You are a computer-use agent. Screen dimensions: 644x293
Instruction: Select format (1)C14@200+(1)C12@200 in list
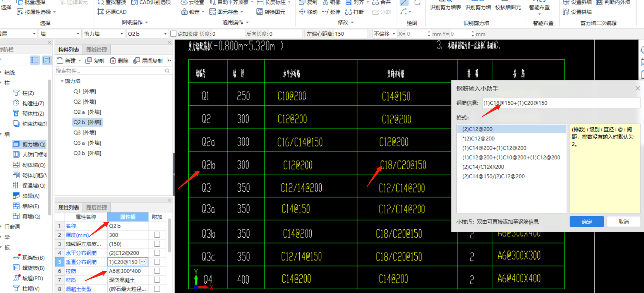[494, 148]
